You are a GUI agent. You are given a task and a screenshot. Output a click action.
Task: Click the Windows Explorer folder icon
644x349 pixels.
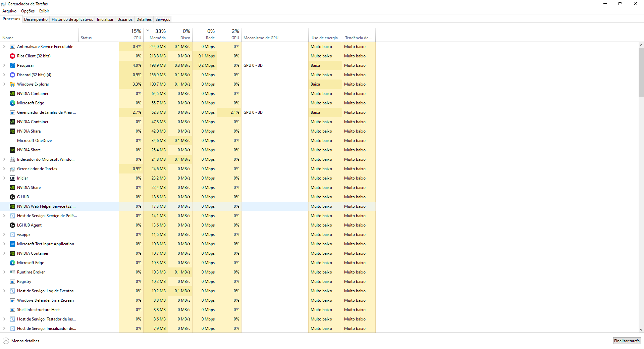coord(12,84)
